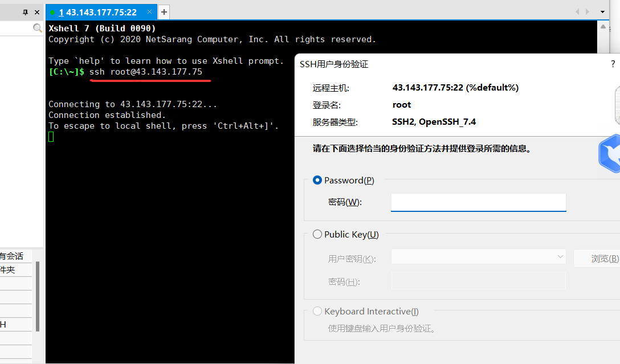
Task: Click the password input field
Action: tap(479, 202)
